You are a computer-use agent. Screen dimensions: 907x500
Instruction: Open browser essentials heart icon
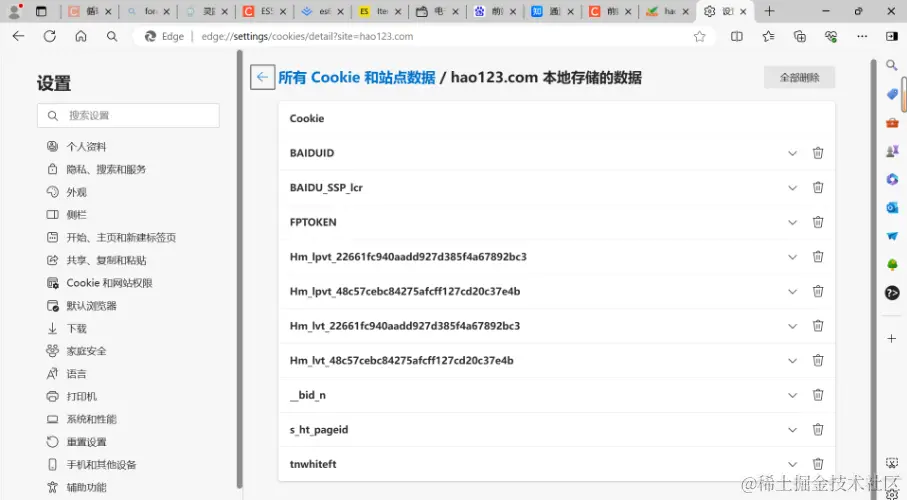click(x=831, y=36)
